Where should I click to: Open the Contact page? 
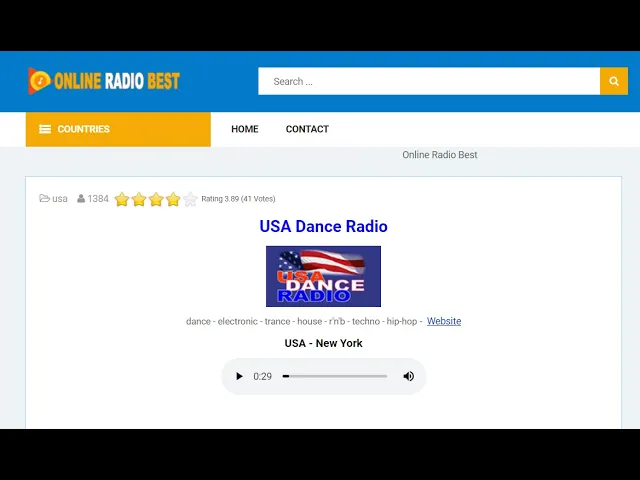[307, 129]
